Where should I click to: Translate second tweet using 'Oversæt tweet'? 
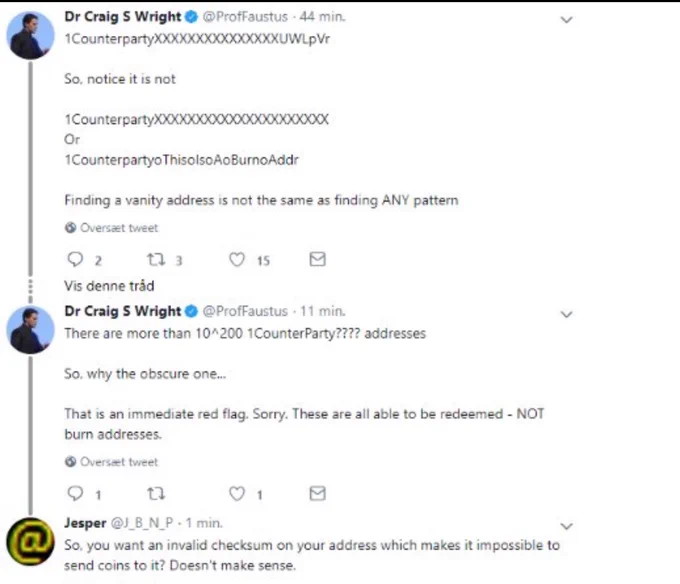pyautogui.click(x=112, y=462)
